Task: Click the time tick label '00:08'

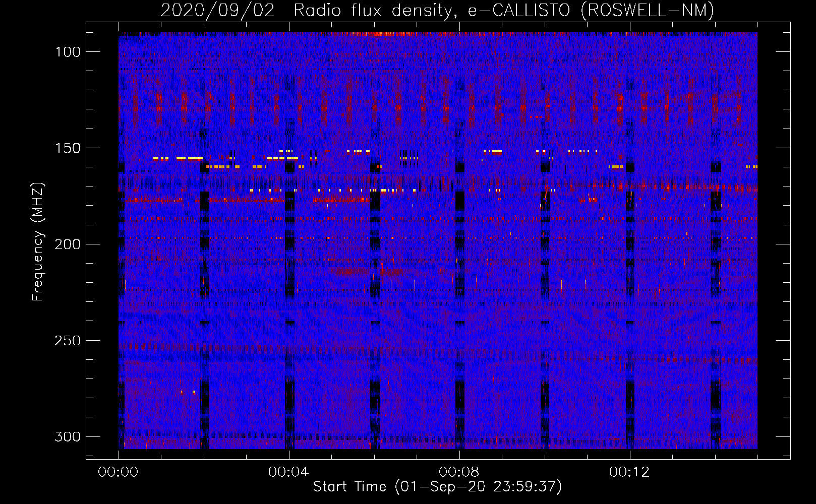Action: [x=459, y=472]
